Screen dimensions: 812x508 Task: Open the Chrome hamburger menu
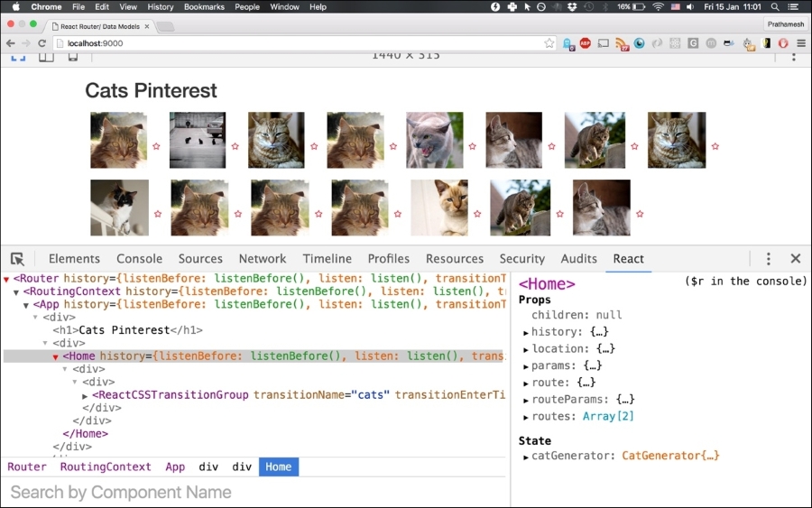801,43
